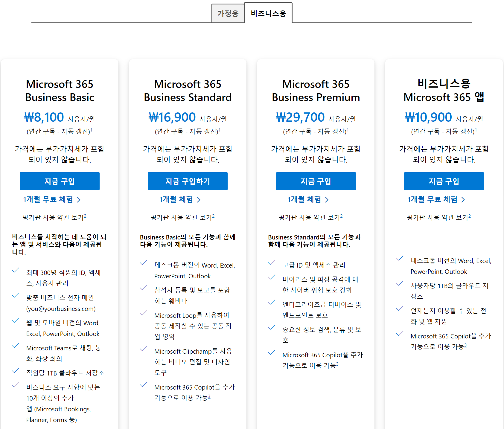Viewport: 504px width, 429px height.
Task: Click Planner, Forms 등) feature text
Action: coord(51,420)
